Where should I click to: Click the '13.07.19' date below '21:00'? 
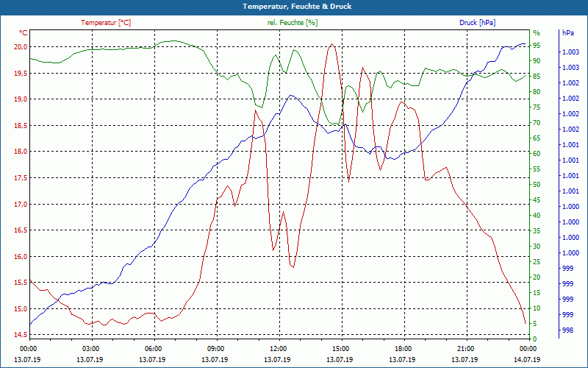pos(465,359)
